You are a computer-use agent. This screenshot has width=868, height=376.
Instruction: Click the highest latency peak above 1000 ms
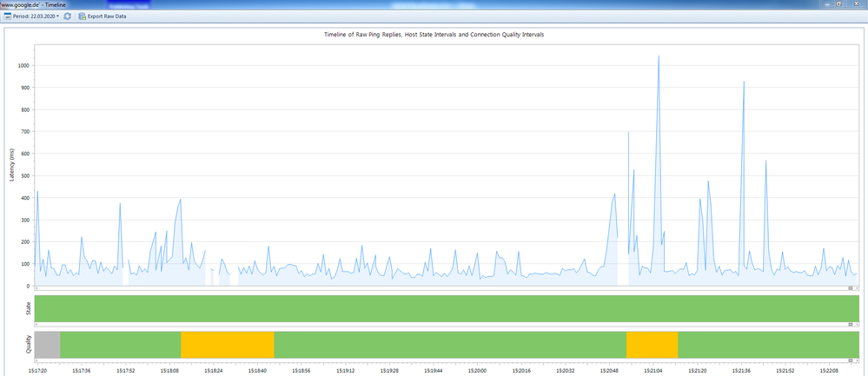click(x=659, y=56)
